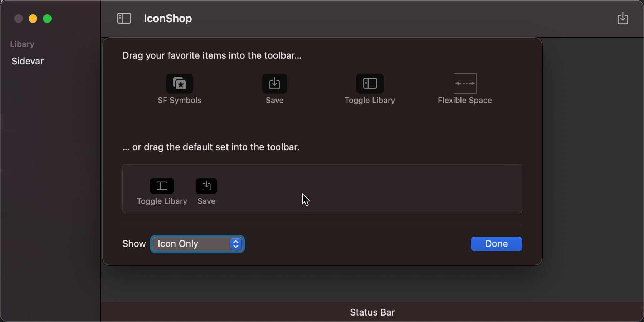Viewport: 644px width, 322px height.
Task: Select the Flexible Space item
Action: (465, 83)
